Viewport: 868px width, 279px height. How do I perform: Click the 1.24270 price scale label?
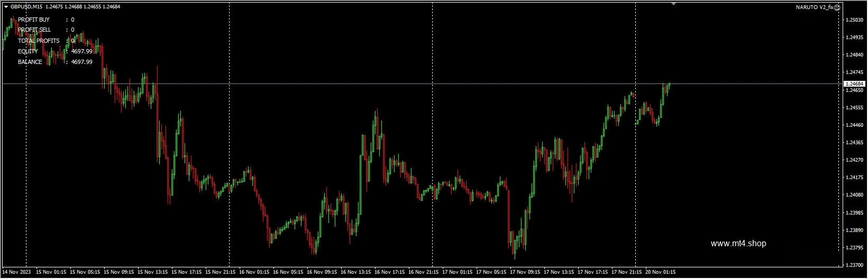point(855,160)
